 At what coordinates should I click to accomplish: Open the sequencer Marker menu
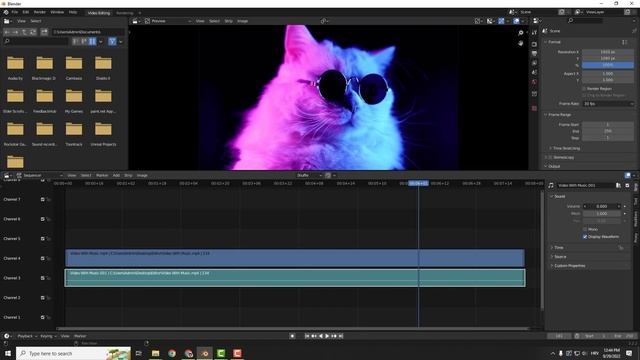tap(102, 176)
